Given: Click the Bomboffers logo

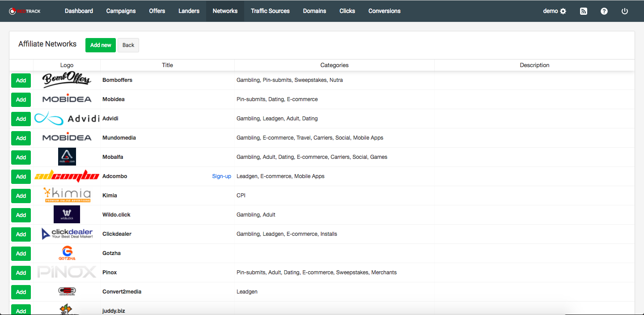Looking at the screenshot, I should (x=67, y=80).
